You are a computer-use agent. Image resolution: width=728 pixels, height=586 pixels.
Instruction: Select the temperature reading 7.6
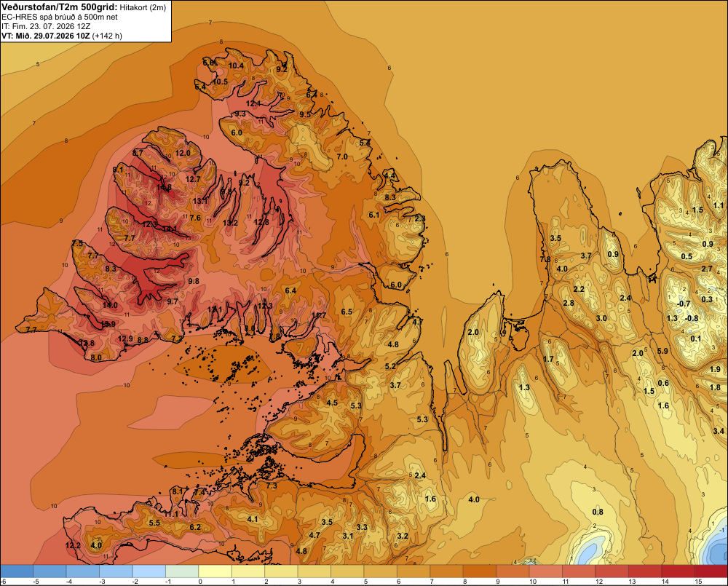pyautogui.click(x=195, y=218)
